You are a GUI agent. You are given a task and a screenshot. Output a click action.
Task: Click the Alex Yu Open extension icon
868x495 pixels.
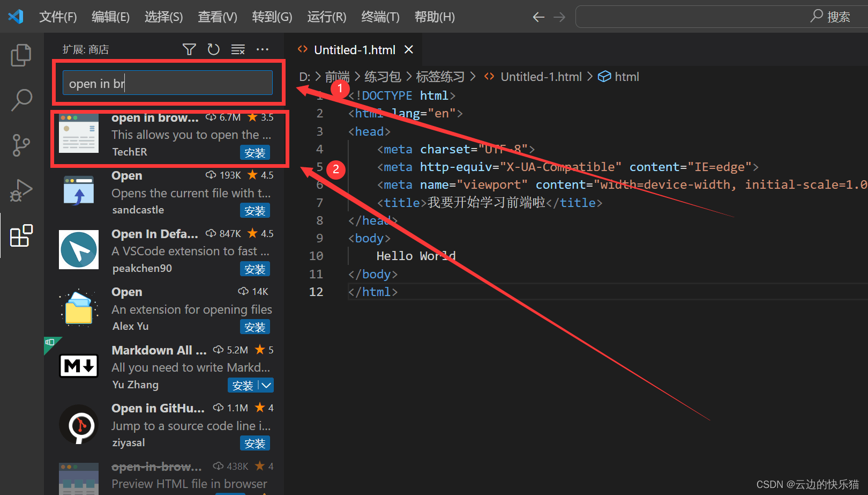(x=79, y=307)
